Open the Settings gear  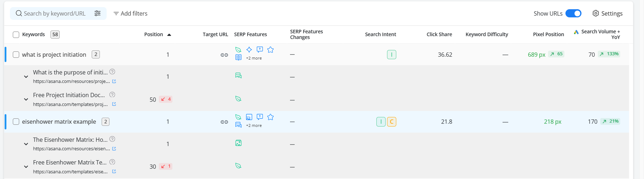point(596,13)
